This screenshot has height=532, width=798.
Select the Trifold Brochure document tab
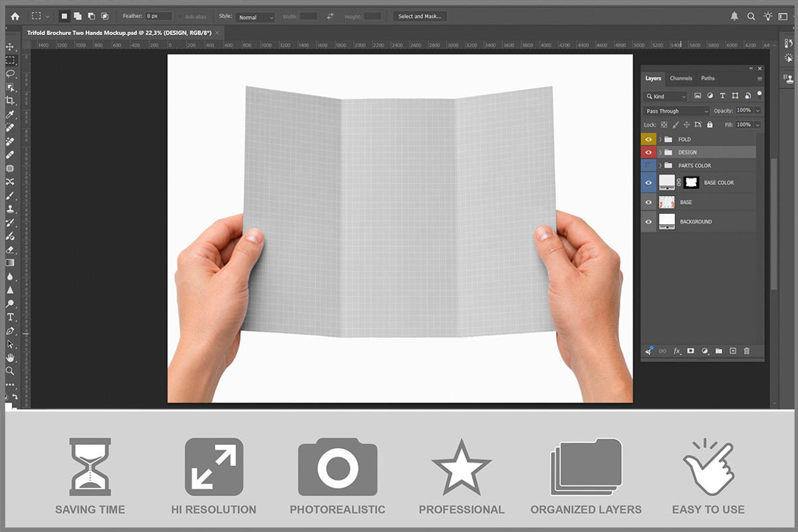119,33
